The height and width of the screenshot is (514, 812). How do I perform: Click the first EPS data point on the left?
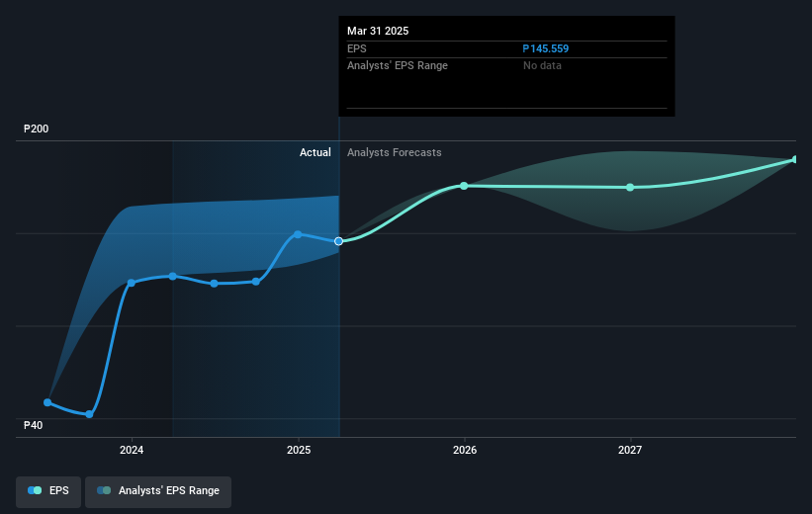click(47, 402)
